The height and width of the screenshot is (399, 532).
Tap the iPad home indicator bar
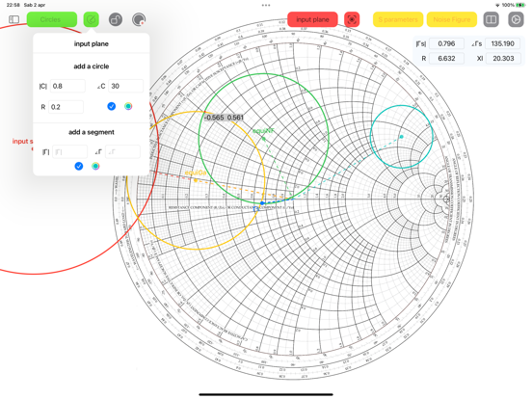[x=266, y=394]
